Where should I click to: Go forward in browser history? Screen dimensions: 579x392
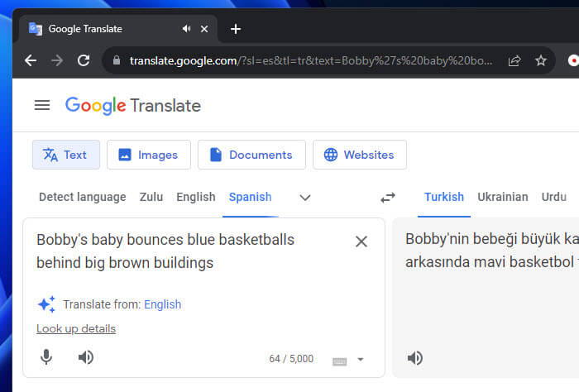click(57, 60)
